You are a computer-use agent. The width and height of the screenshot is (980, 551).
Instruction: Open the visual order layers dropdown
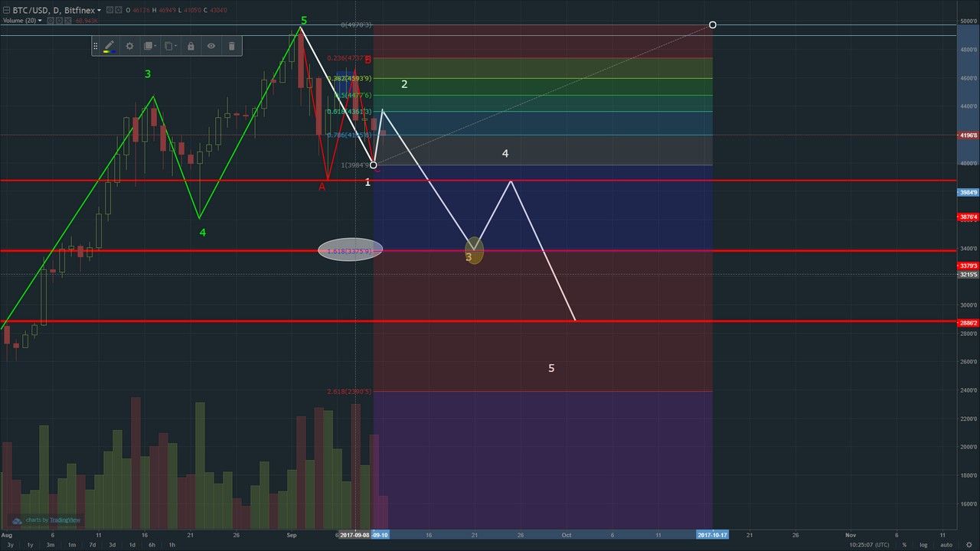[150, 46]
